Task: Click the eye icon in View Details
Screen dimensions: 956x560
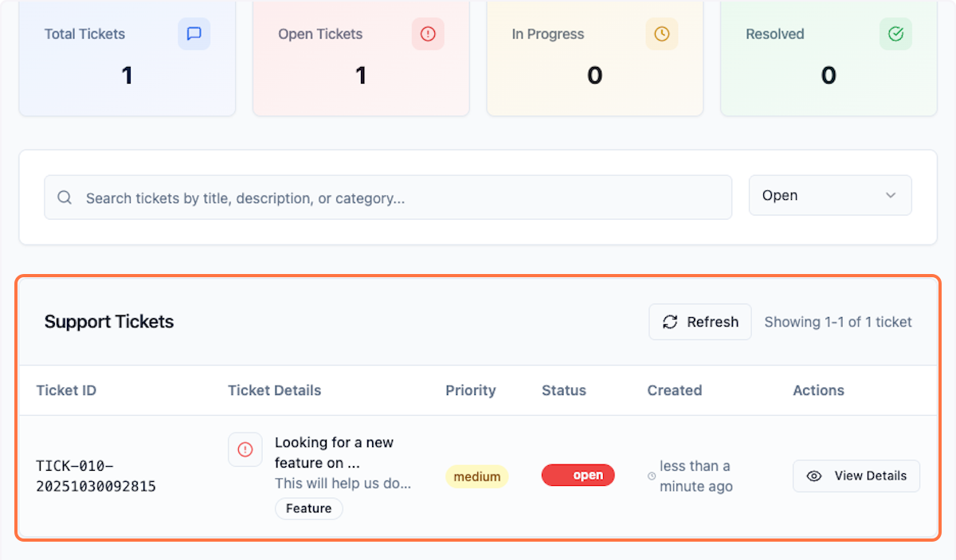Action: tap(814, 476)
